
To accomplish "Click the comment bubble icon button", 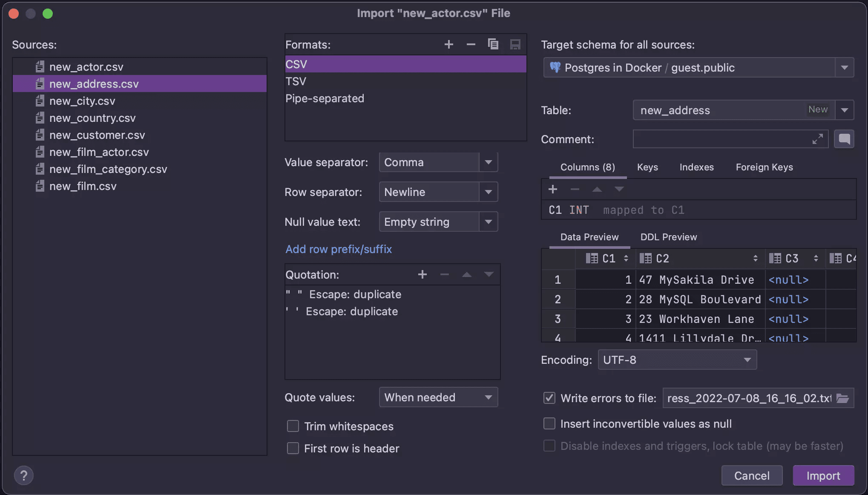I will click(x=844, y=139).
